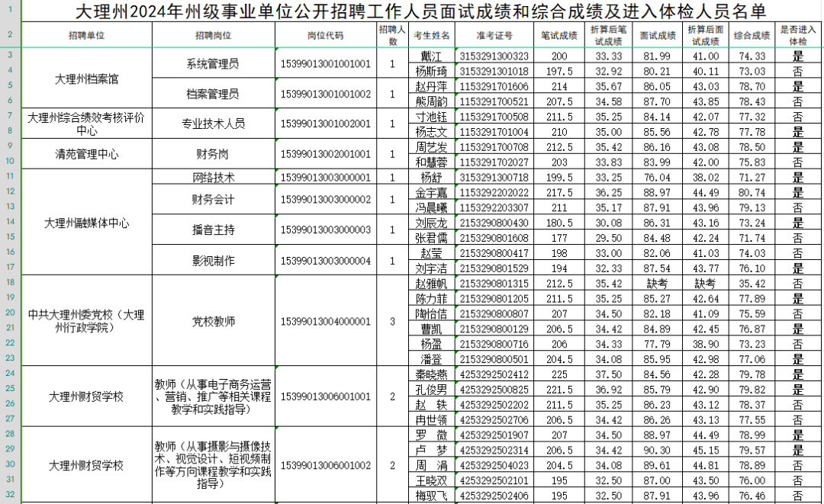Select the 大理州综合绩效考核评价中心 cell

point(87,124)
